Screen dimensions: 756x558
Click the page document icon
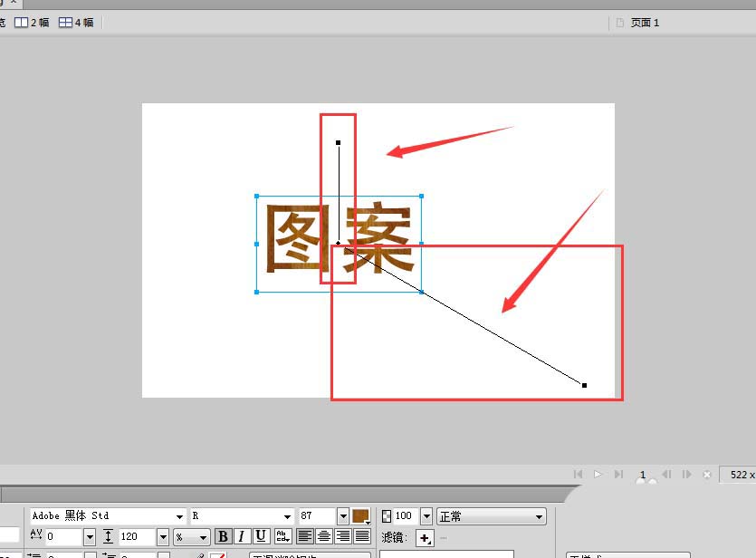(x=620, y=23)
